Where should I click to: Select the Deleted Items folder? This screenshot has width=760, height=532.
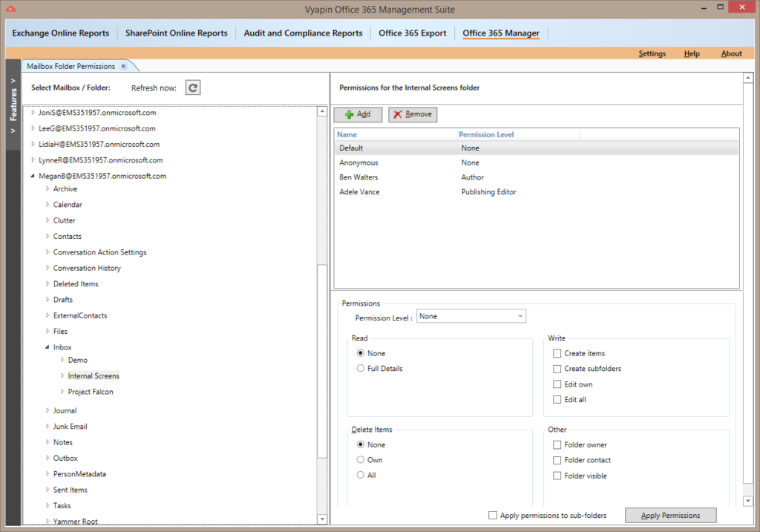[x=76, y=284]
